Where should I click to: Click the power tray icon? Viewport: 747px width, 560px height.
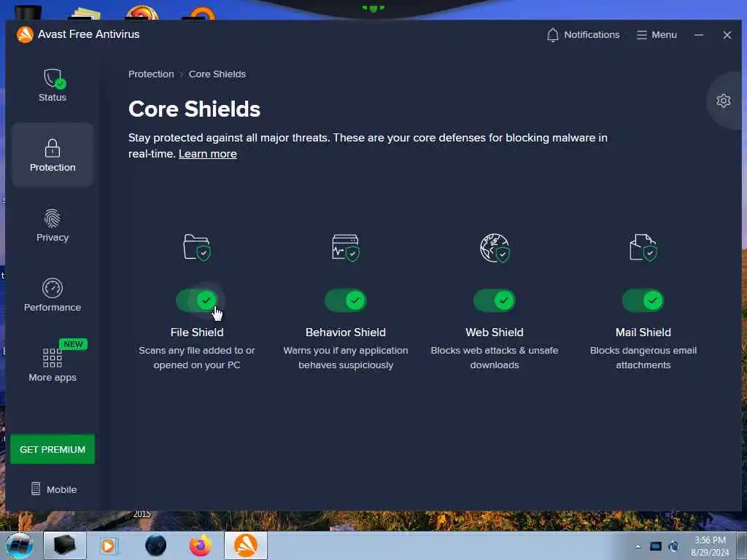tap(673, 546)
